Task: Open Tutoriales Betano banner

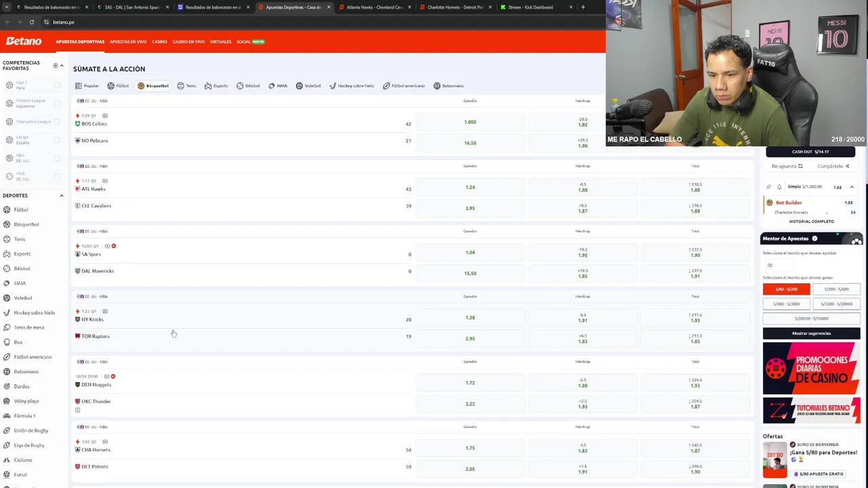Action: pyautogui.click(x=811, y=411)
